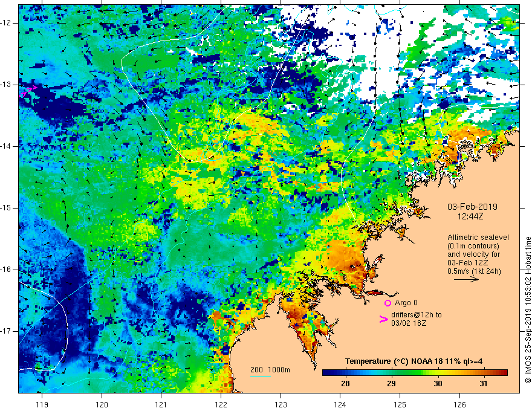Click the magenta drifters arrowhead legend symbol
Viewport: 532px width, 411px height.
(383, 319)
